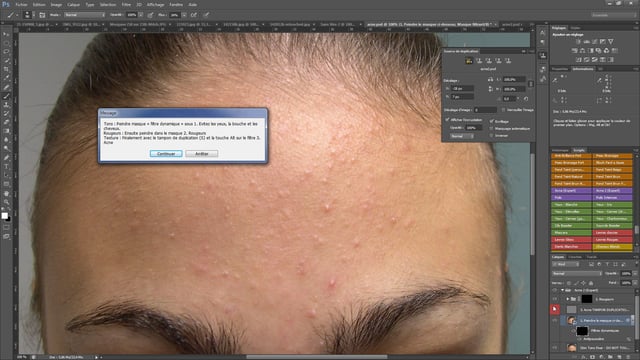Click Continuer in the Message dialog

coord(166,153)
